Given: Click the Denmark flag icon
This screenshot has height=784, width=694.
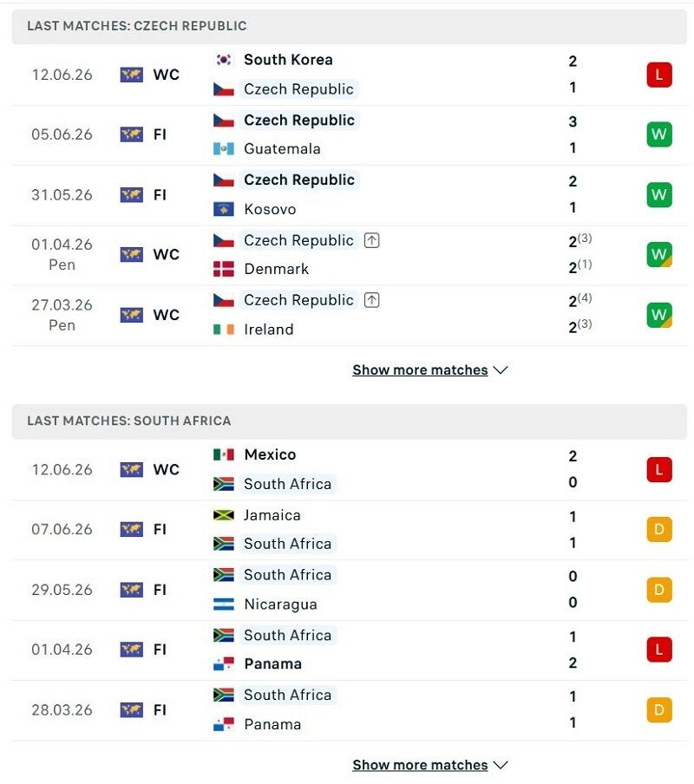Looking at the screenshot, I should (224, 269).
